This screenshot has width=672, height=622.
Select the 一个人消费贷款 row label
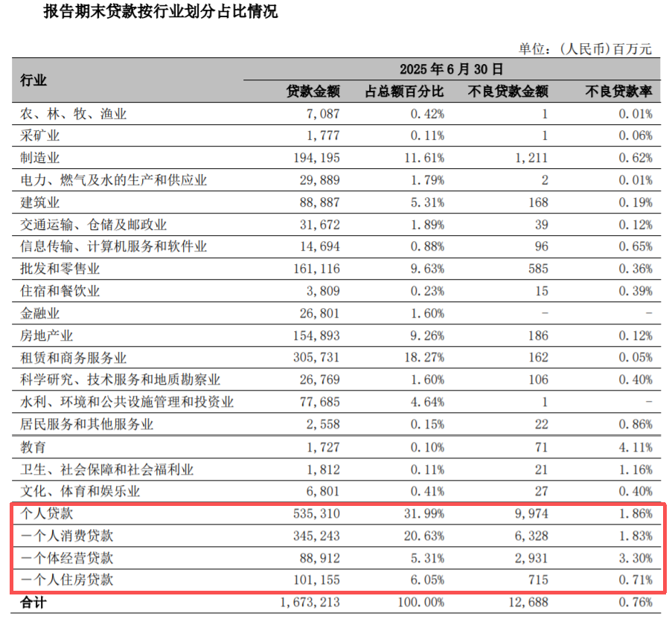pos(66,536)
